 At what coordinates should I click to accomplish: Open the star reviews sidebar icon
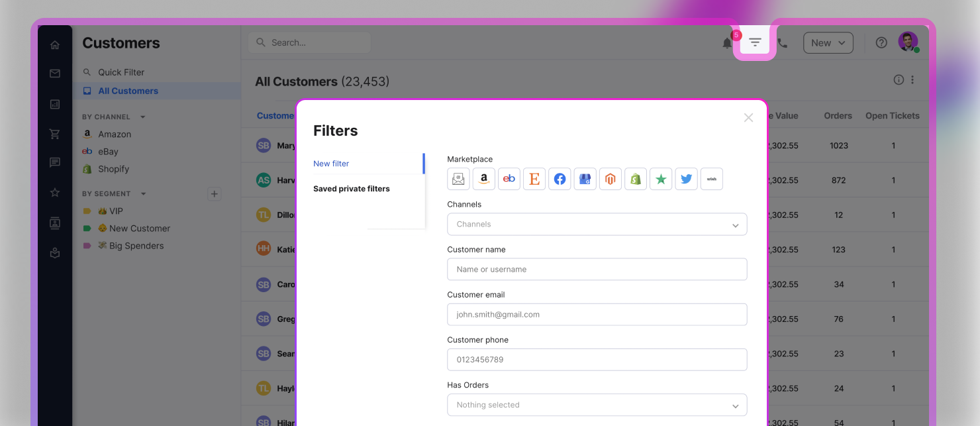tap(55, 193)
